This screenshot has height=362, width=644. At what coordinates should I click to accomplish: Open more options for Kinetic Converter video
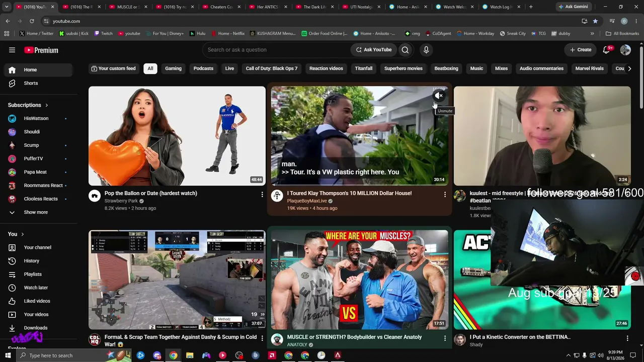627,338
